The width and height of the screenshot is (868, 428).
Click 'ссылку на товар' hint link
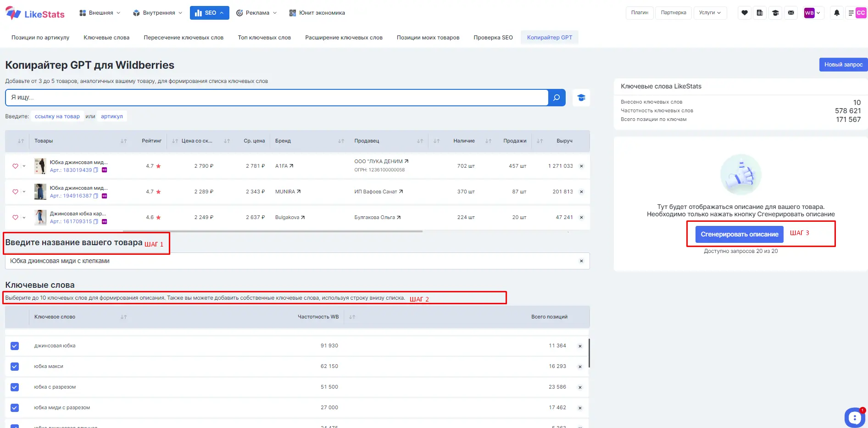(57, 116)
